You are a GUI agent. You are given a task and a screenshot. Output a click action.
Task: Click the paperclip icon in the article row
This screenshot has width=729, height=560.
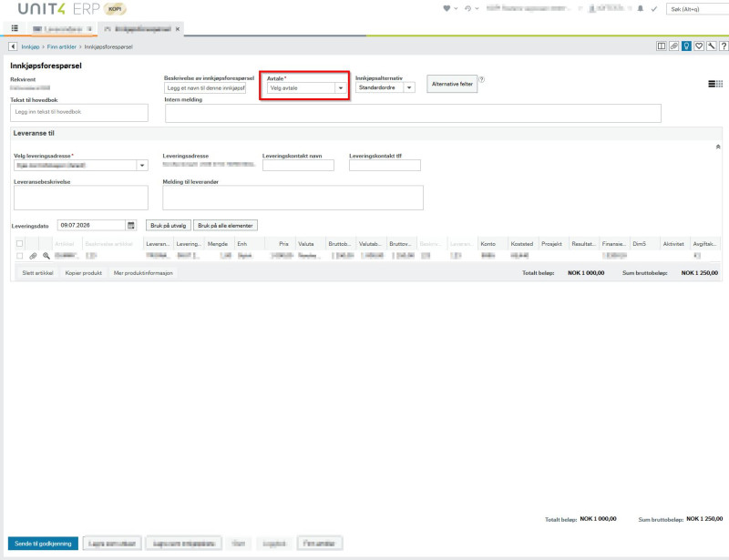pos(33,256)
